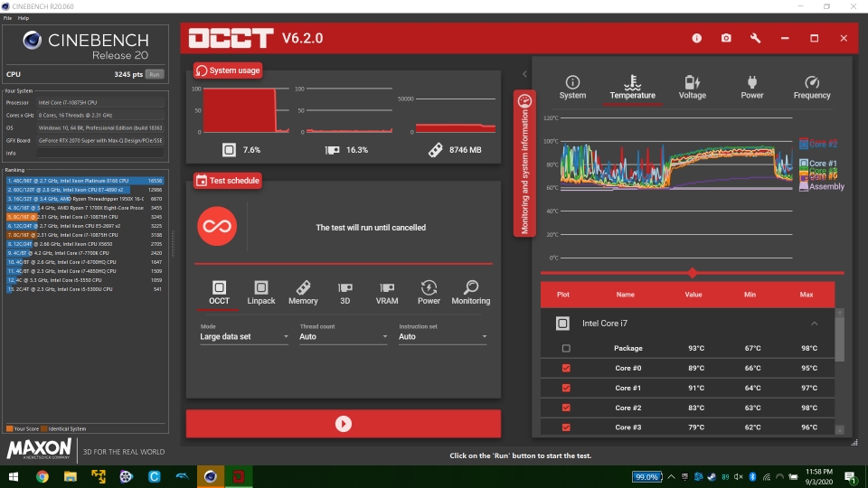Open File Explorer from the taskbar
The image size is (868, 488).
(71, 476)
